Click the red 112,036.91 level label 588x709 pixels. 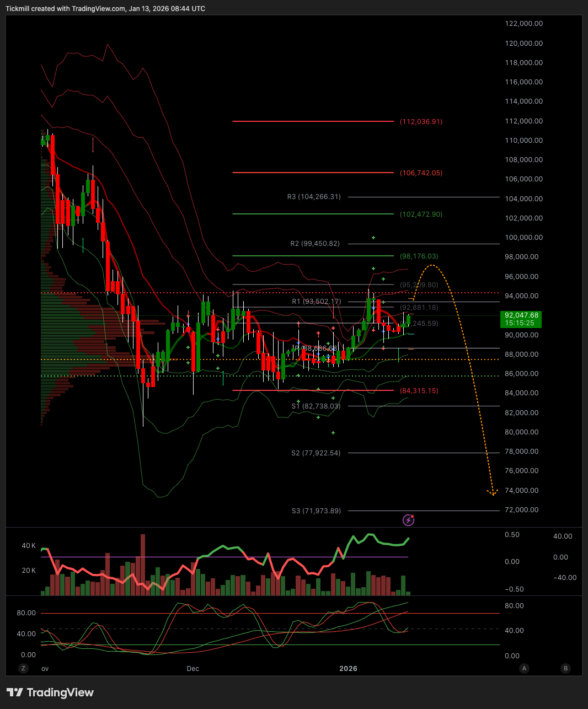tap(421, 121)
